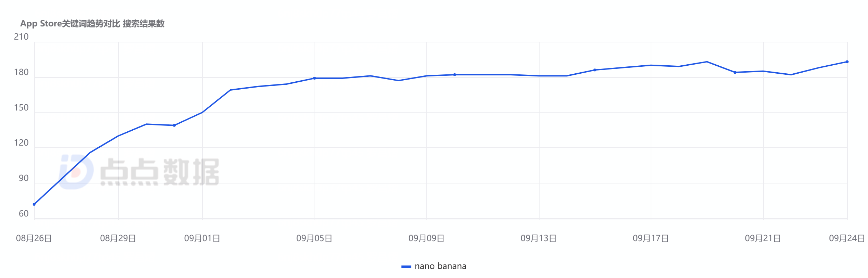Click the 210 y-axis value
The image size is (868, 278).
[x=21, y=37]
